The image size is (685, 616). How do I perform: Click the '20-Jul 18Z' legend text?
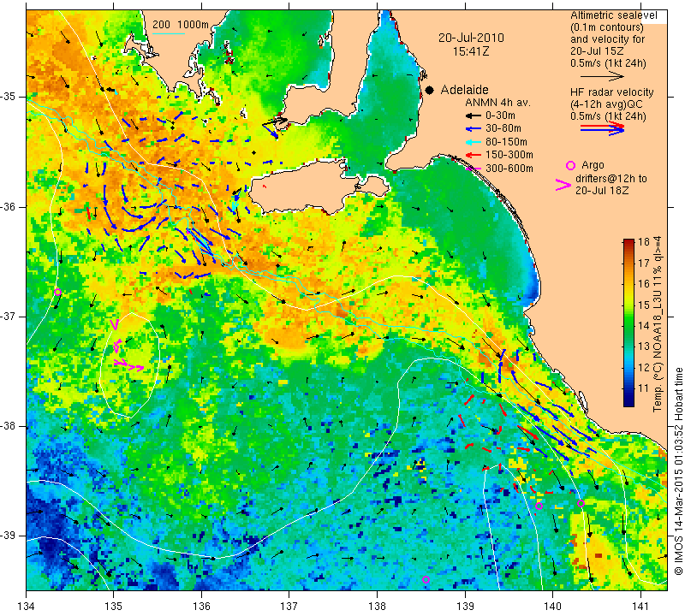(602, 191)
